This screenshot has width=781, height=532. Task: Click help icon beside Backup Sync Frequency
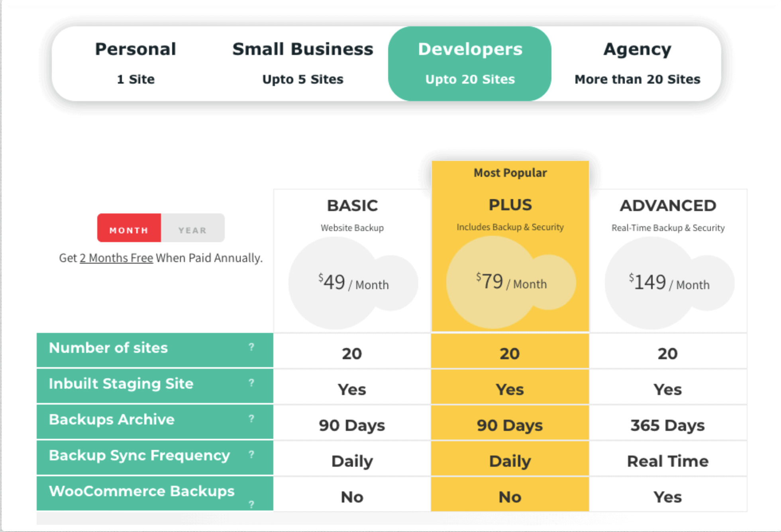click(251, 454)
